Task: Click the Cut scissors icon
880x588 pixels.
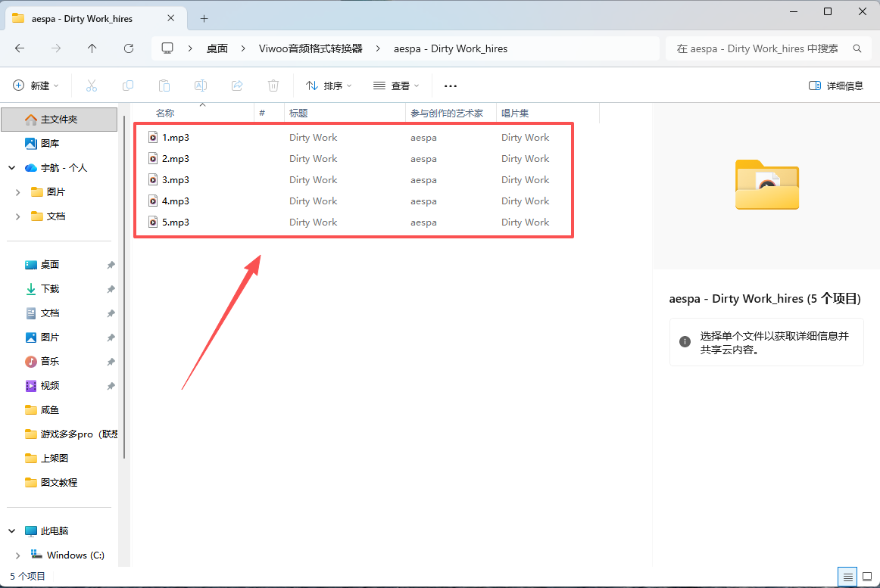Action: [x=92, y=86]
